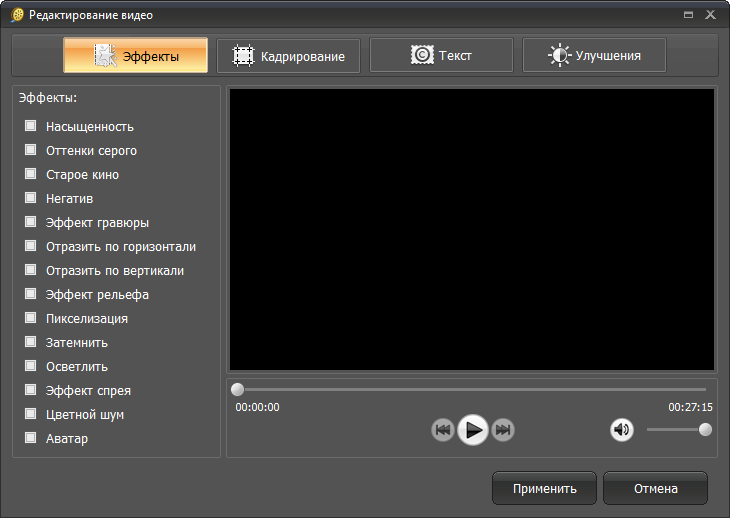This screenshot has height=518, width=730.
Task: Click the film reel app icon in title bar
Action: 17,15
